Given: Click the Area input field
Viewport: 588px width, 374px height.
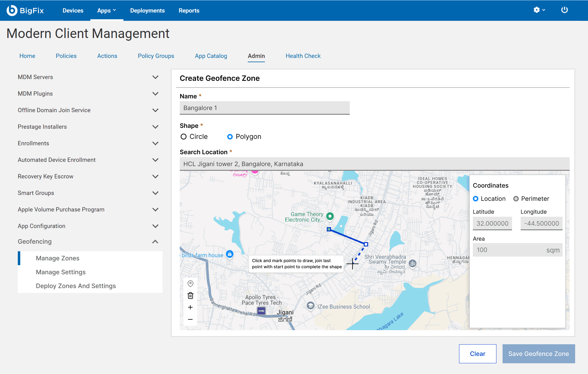Looking at the screenshot, I should coord(518,250).
